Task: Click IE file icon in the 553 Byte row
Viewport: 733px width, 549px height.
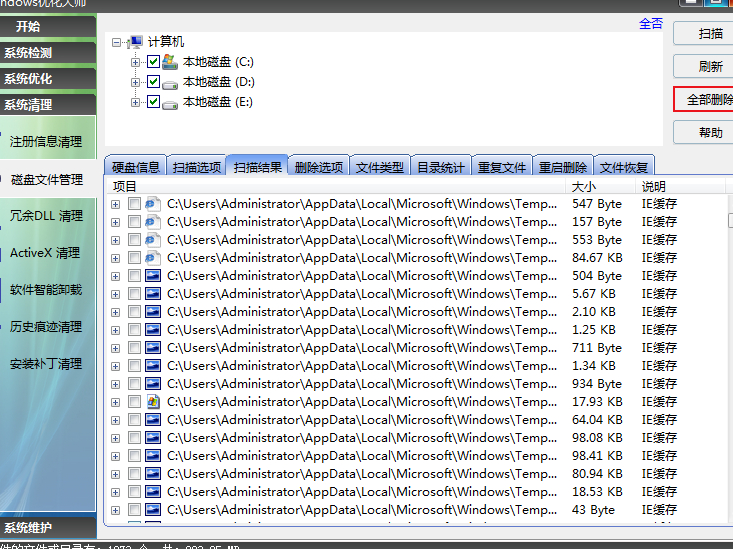Action: 152,240
